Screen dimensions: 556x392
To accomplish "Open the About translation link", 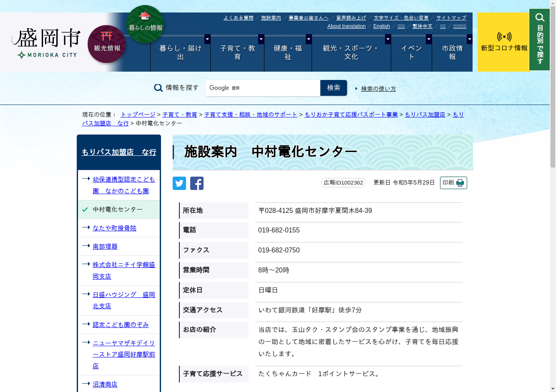I will (x=347, y=26).
